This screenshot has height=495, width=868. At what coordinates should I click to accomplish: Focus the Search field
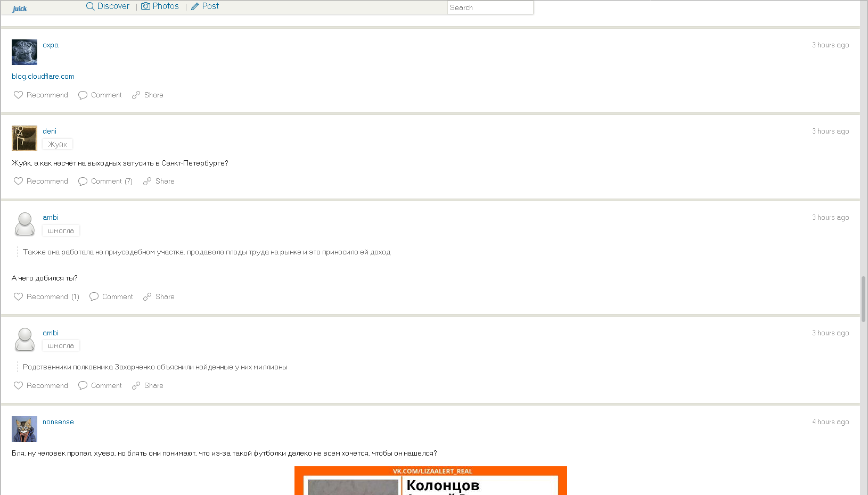point(490,7)
